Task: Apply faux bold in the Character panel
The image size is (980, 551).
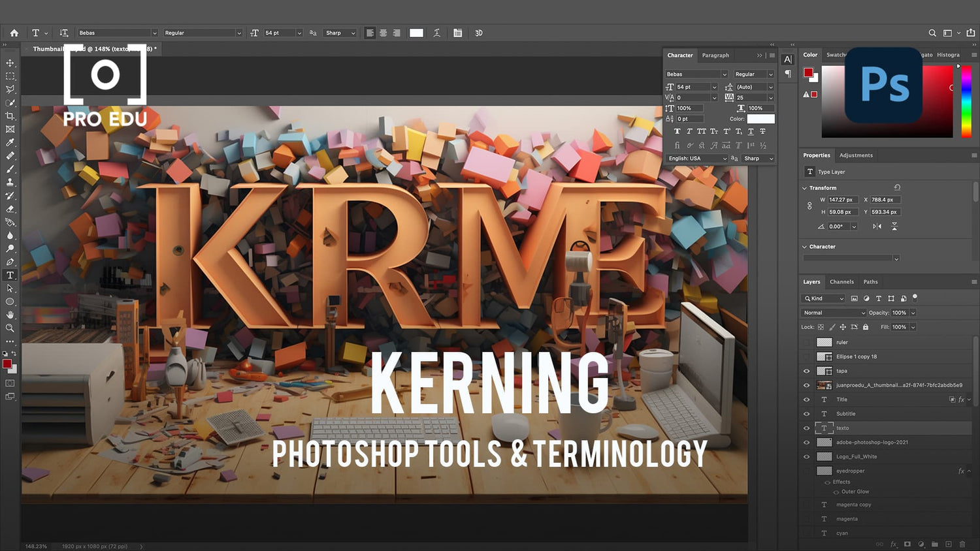Action: pyautogui.click(x=677, y=131)
